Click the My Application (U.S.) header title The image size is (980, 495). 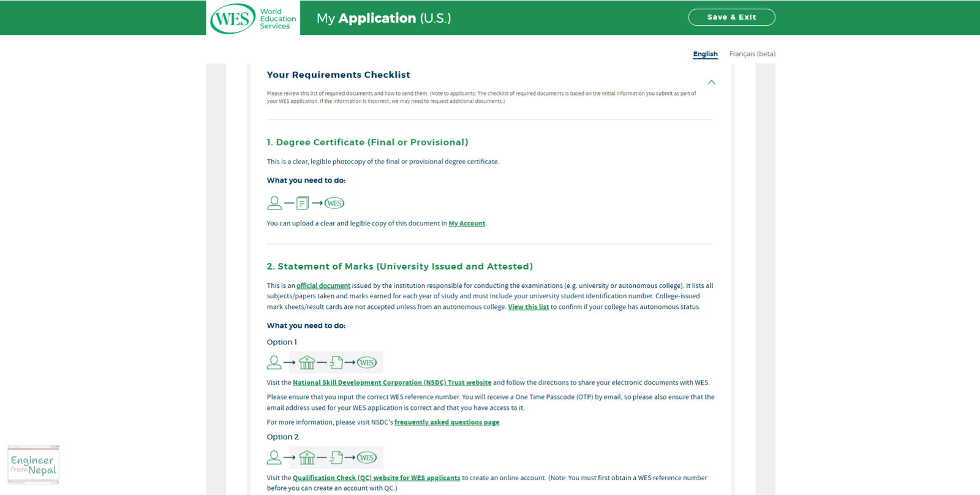point(383,18)
